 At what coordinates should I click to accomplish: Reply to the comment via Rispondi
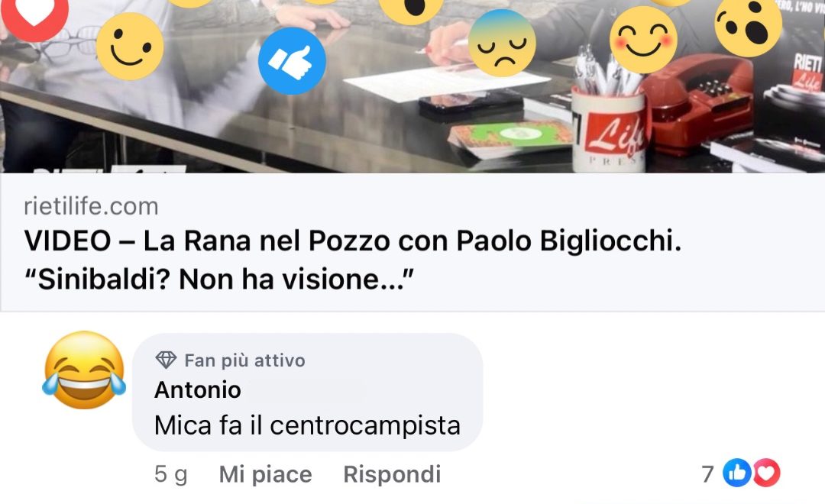click(x=392, y=474)
